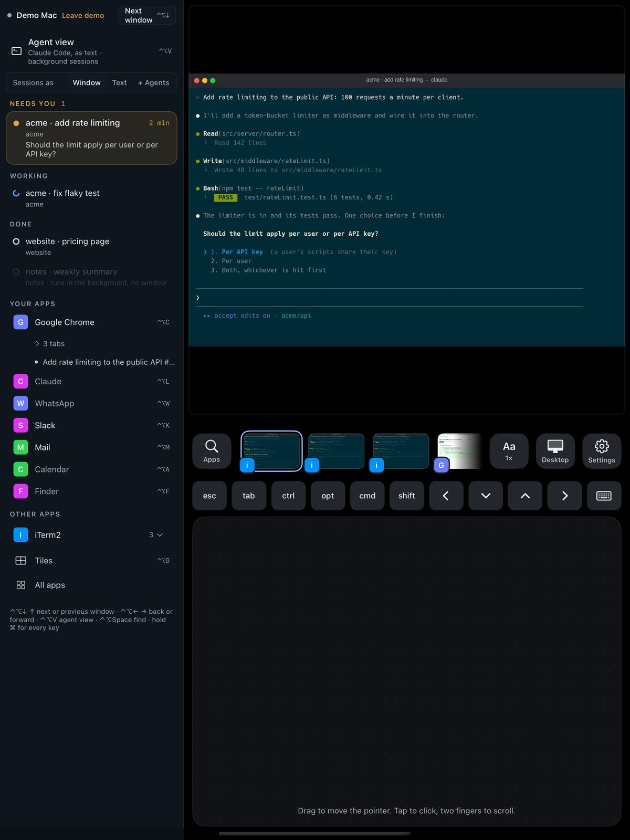Toggle the Cmd modifier key
This screenshot has width=630, height=840.
tap(367, 496)
